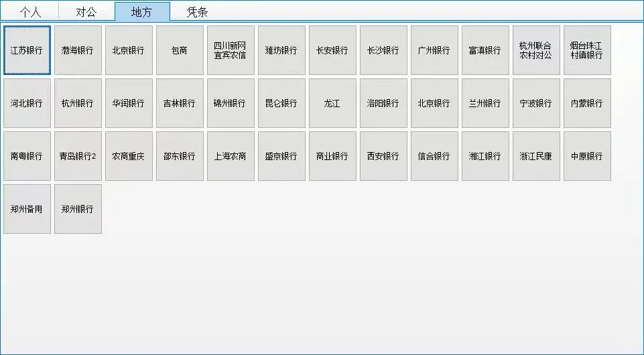Viewport: 644px width, 355px height.
Task: Click 北京银行 between 洛阳银行 and 兰州银行
Action: point(434,103)
